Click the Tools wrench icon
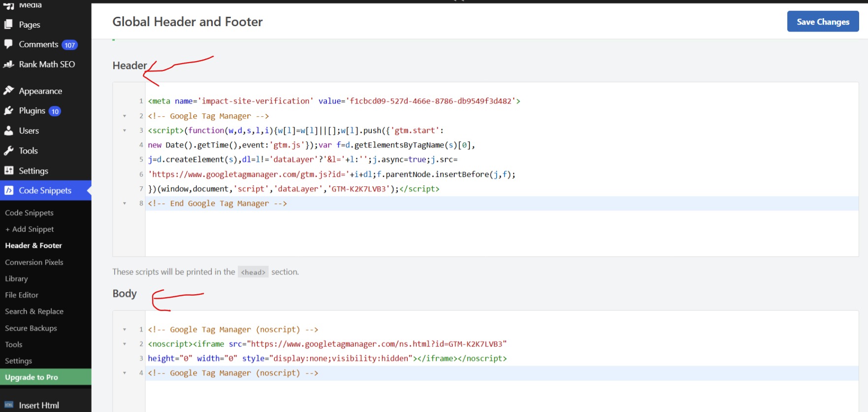The width and height of the screenshot is (868, 412). pyautogui.click(x=8, y=150)
